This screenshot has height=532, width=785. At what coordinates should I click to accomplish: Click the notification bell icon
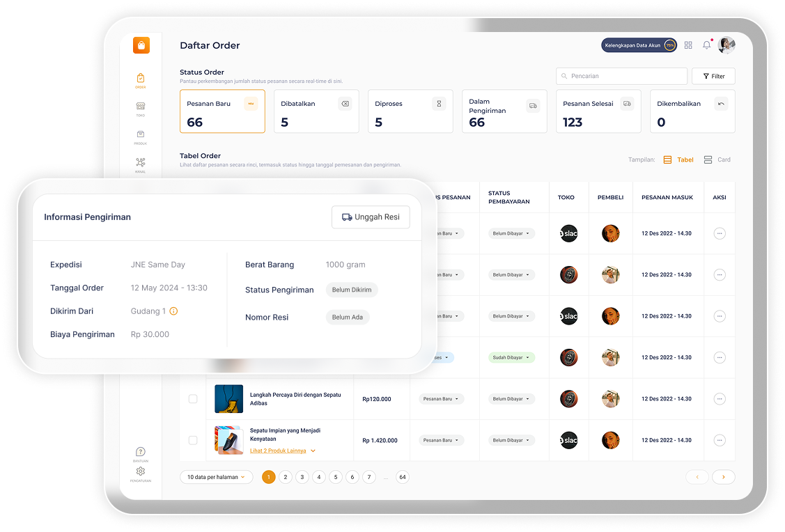[707, 45]
